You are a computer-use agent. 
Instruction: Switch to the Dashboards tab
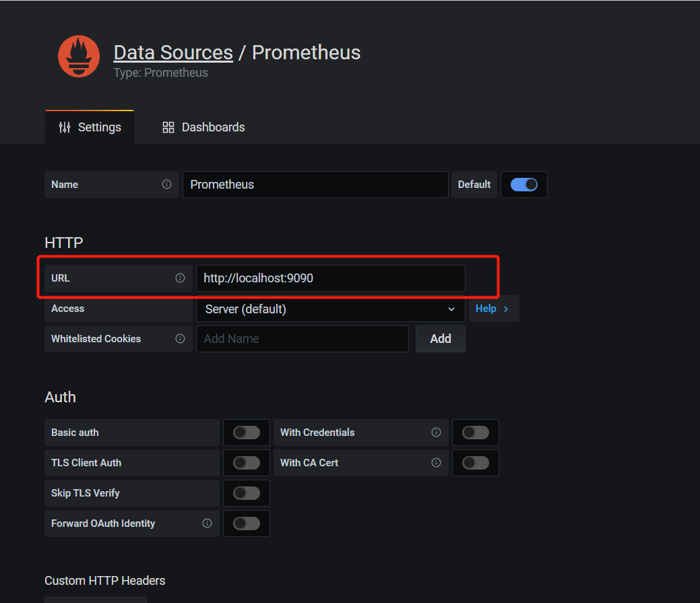(203, 127)
